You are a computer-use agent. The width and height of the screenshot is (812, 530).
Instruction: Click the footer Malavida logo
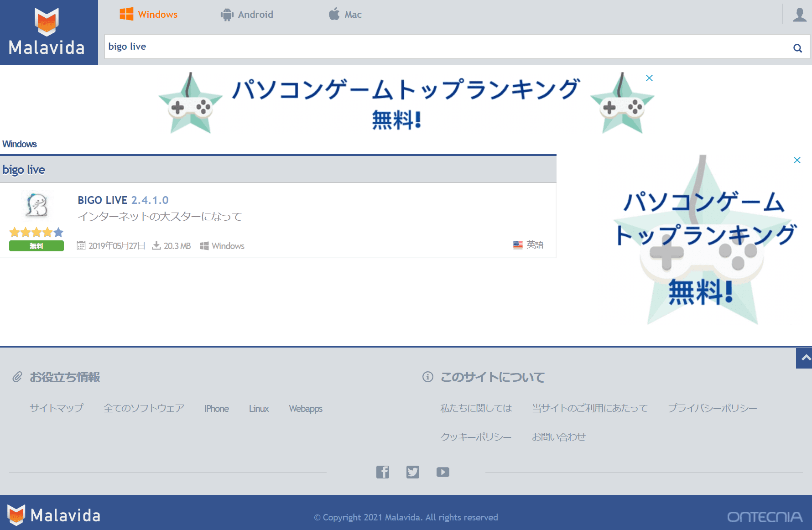pos(54,515)
